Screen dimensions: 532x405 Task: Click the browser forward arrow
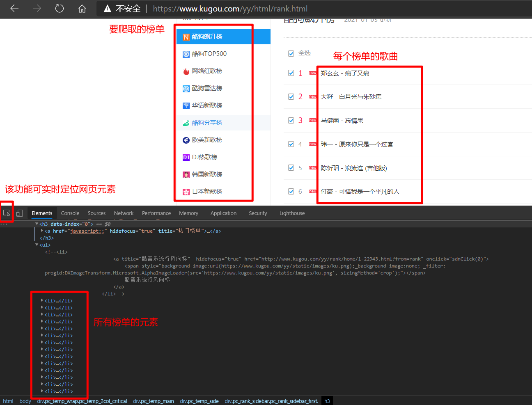point(37,9)
